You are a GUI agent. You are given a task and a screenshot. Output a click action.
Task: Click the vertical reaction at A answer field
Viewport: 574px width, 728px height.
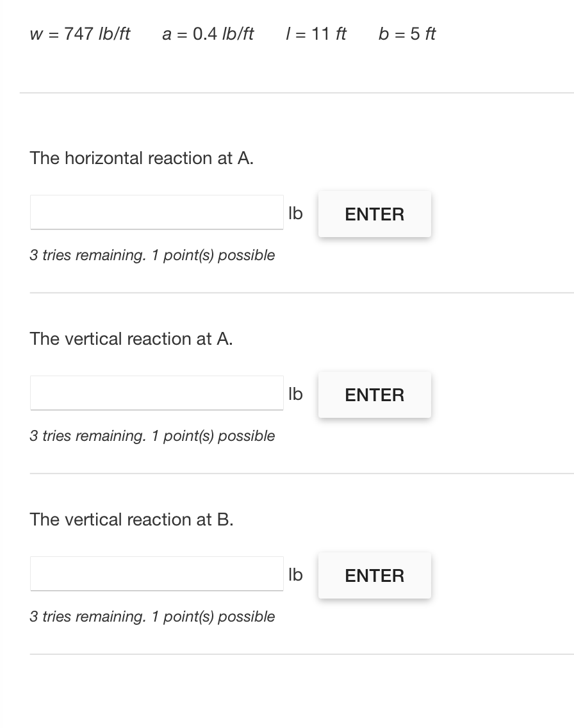tap(156, 393)
